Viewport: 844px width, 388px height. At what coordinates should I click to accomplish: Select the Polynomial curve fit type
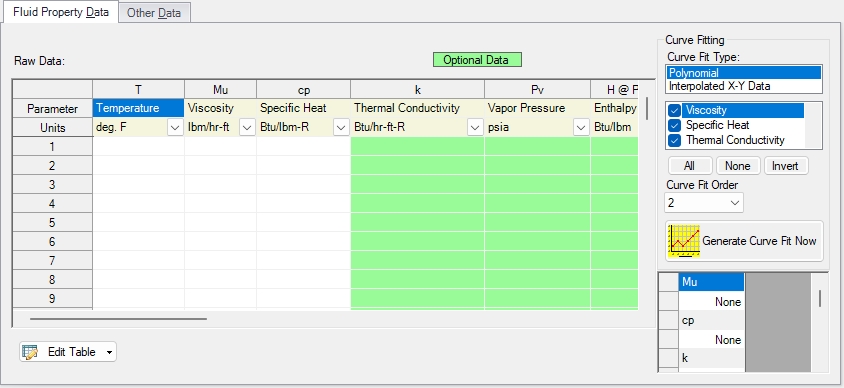pyautogui.click(x=744, y=73)
